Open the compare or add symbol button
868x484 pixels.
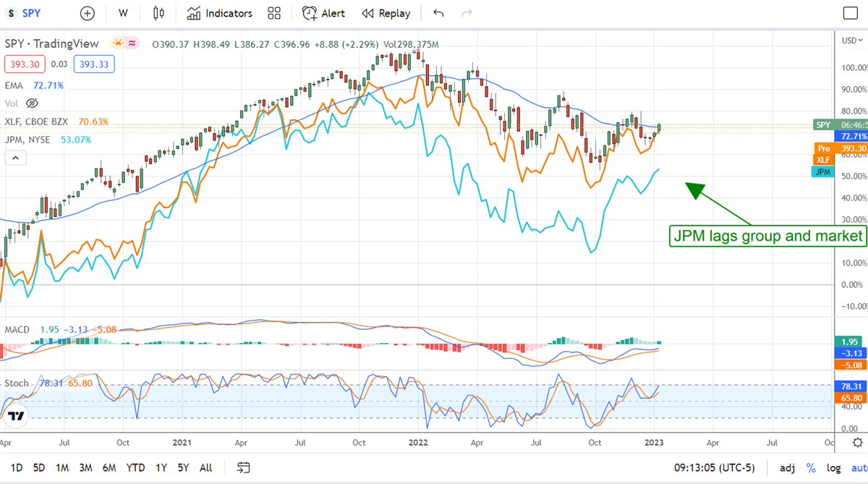coord(87,13)
